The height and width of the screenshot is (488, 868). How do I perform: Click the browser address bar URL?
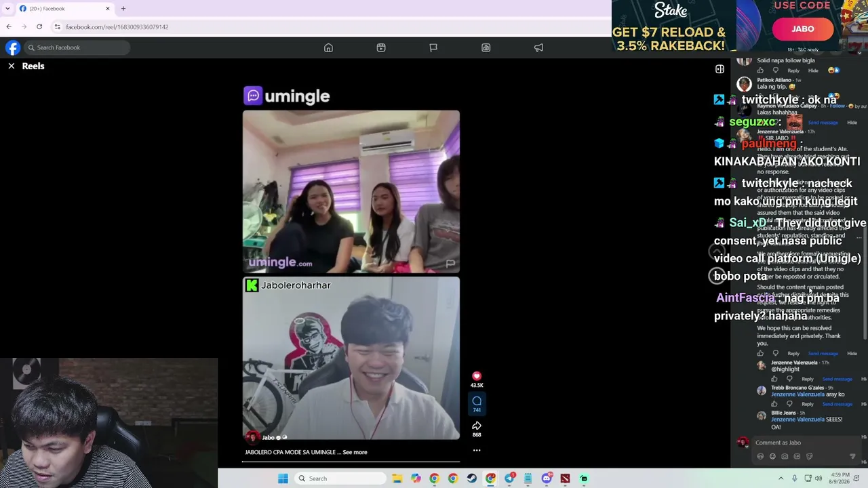117,27
